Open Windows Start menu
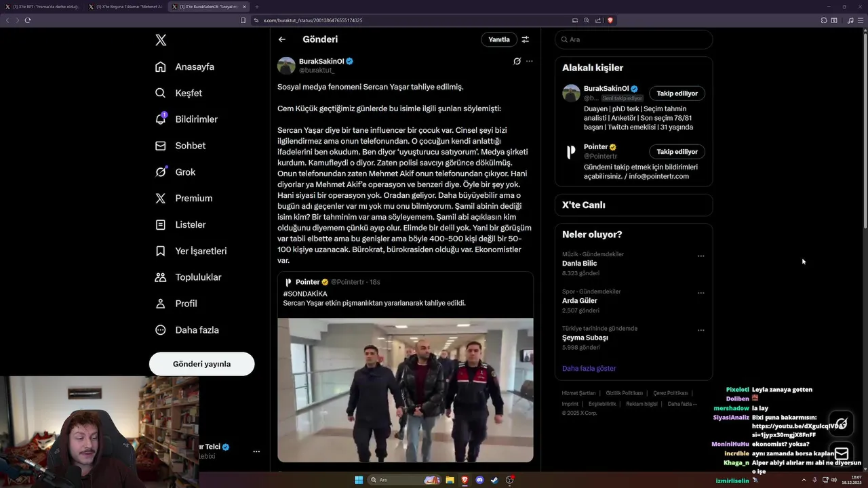 [359, 480]
